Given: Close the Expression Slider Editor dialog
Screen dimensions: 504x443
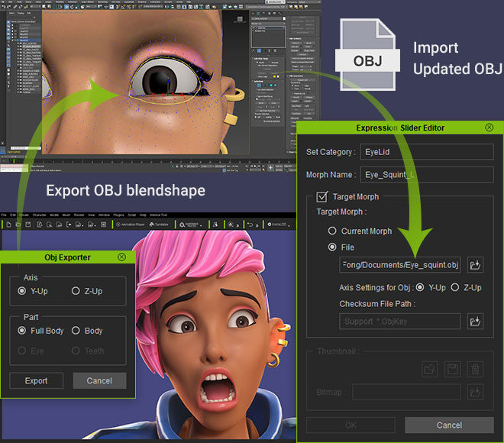Looking at the screenshot, I should pos(489,128).
